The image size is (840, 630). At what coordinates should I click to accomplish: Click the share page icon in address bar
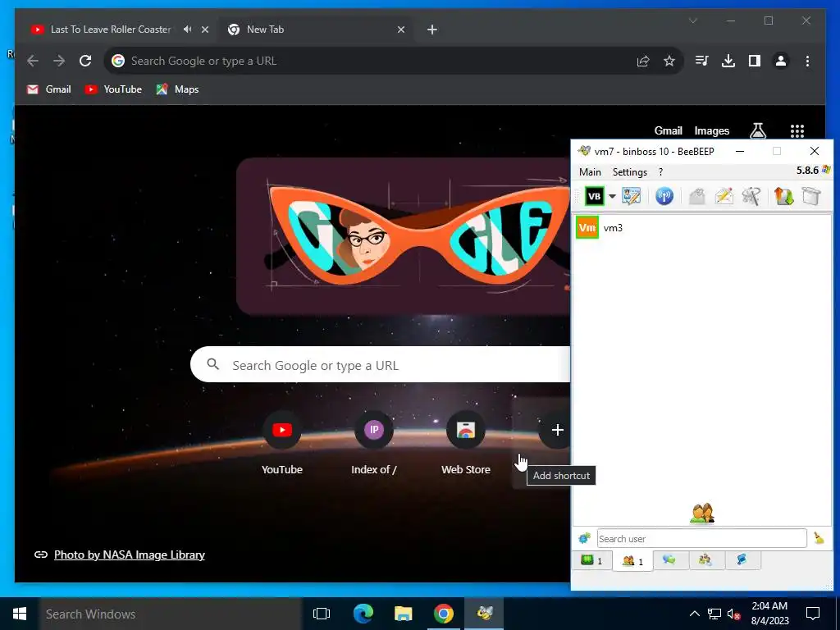coord(643,61)
